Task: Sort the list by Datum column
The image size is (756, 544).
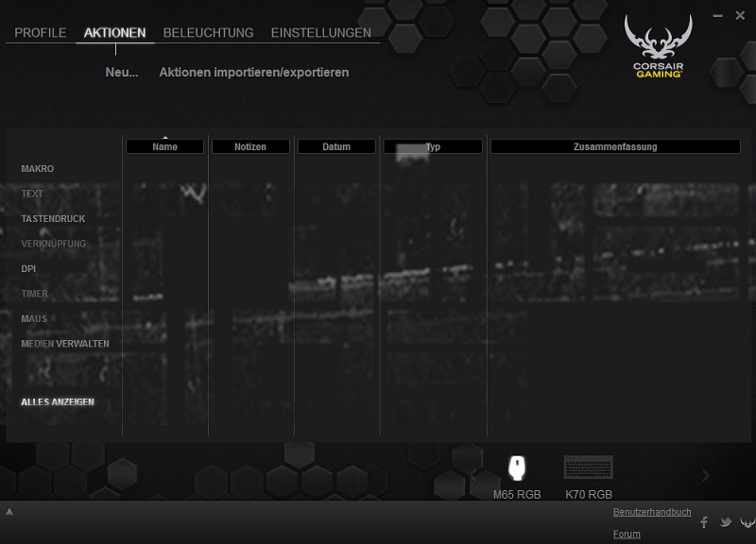Action: click(x=336, y=146)
